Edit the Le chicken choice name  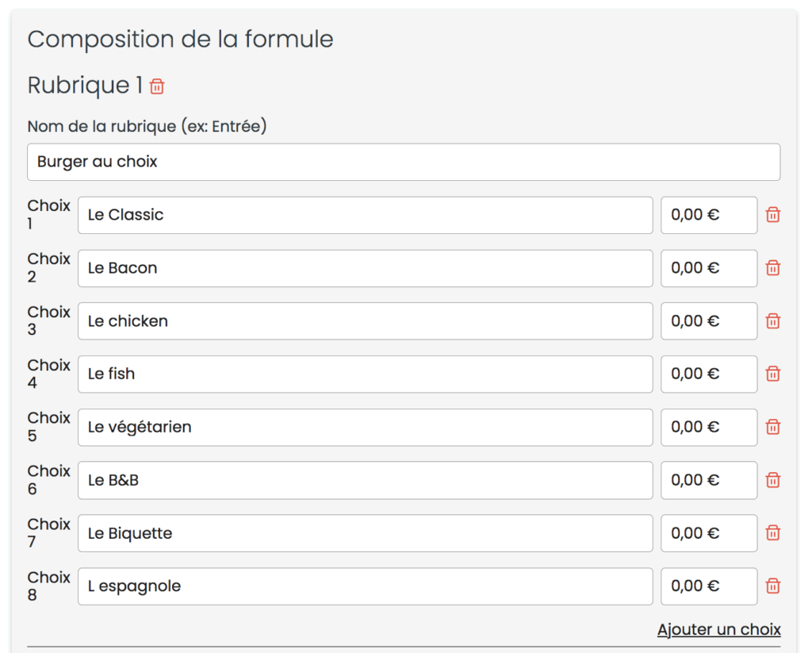click(365, 321)
